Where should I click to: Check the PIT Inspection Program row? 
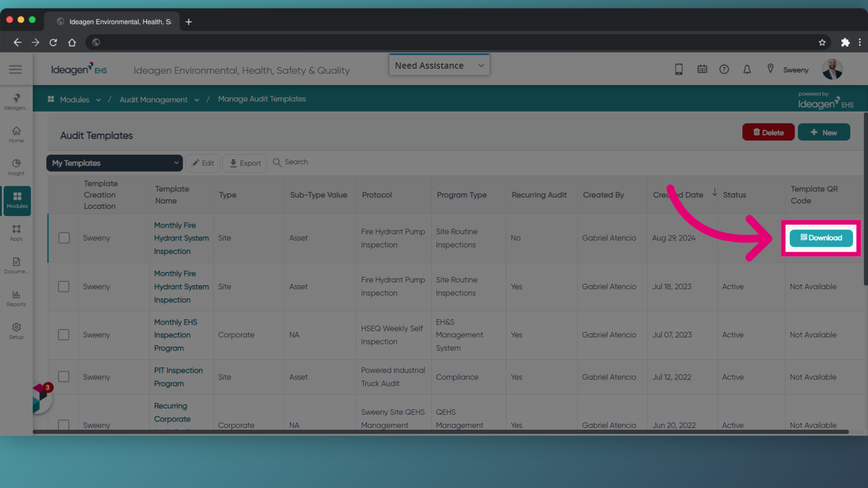pos(64,377)
